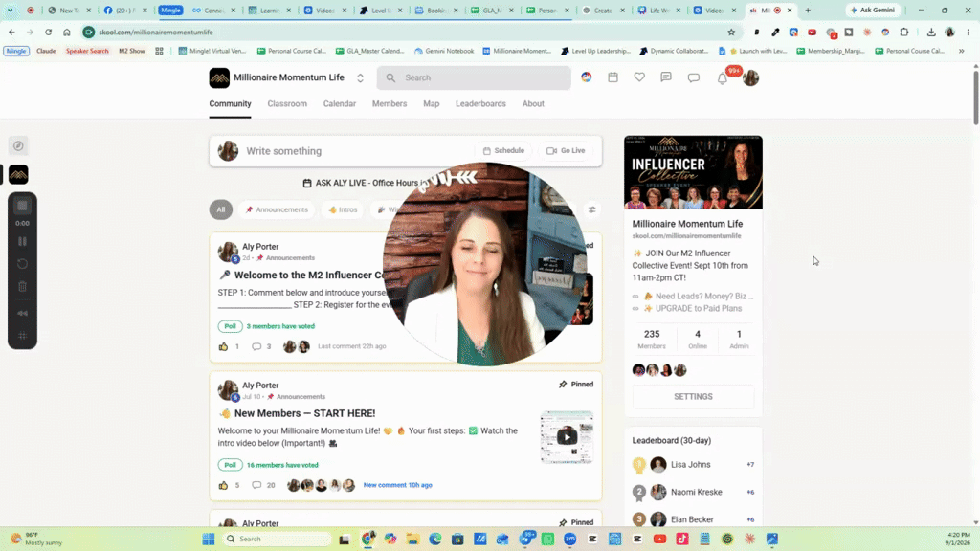Select the Millionaire Momentum group icon in sidebar
The image size is (980, 551).
[x=19, y=175]
